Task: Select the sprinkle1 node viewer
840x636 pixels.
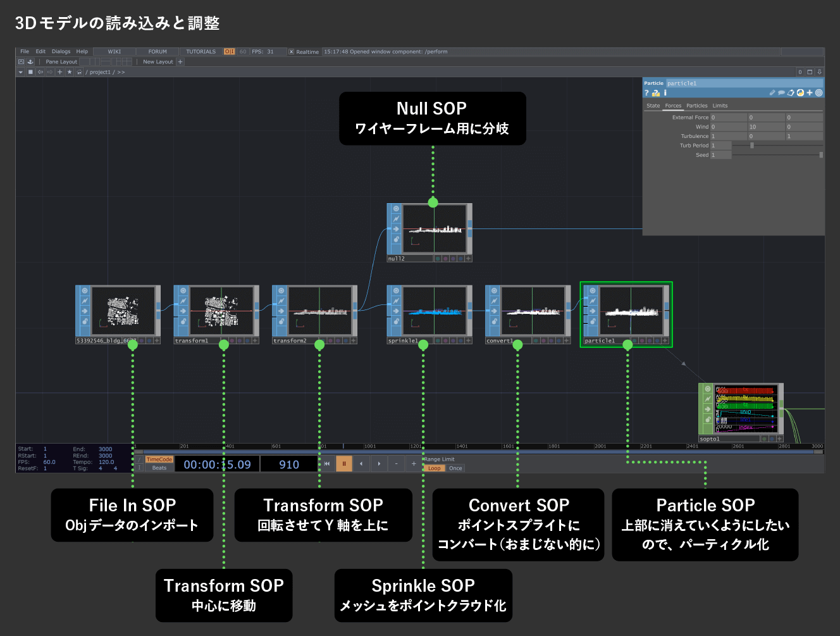Action: pyautogui.click(x=434, y=311)
